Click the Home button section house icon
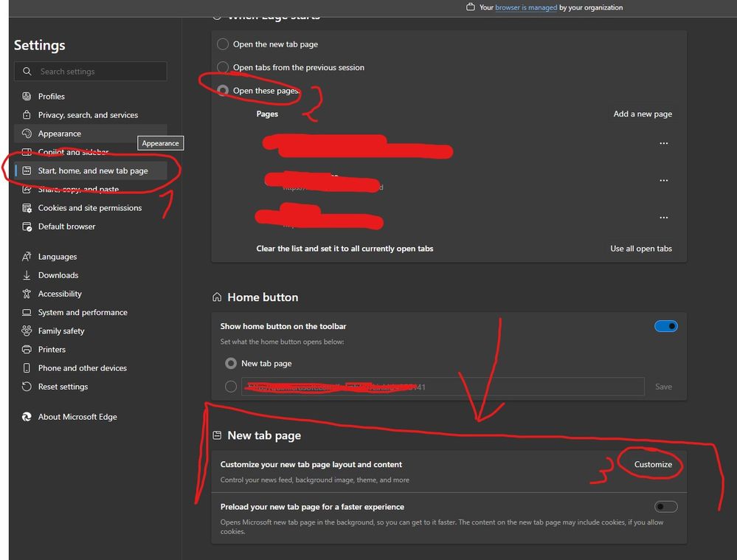The height and width of the screenshot is (560, 737). pos(217,297)
